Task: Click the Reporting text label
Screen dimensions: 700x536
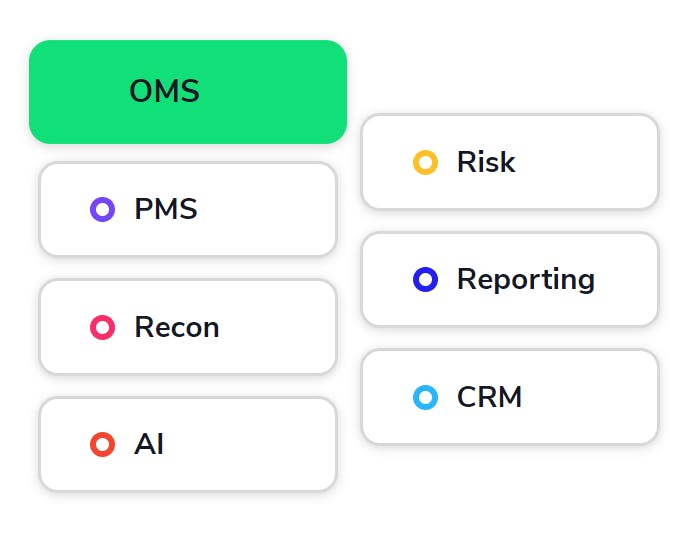Action: pos(526,280)
